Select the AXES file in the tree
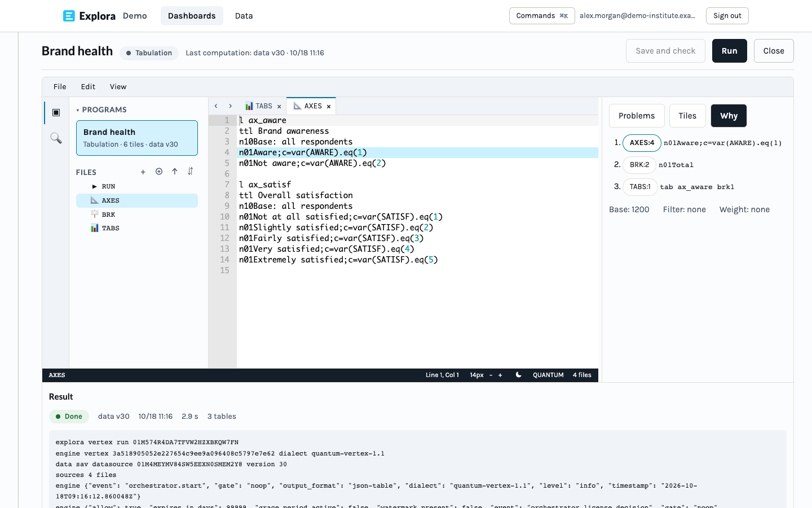The width and height of the screenshot is (812, 508). (137, 200)
